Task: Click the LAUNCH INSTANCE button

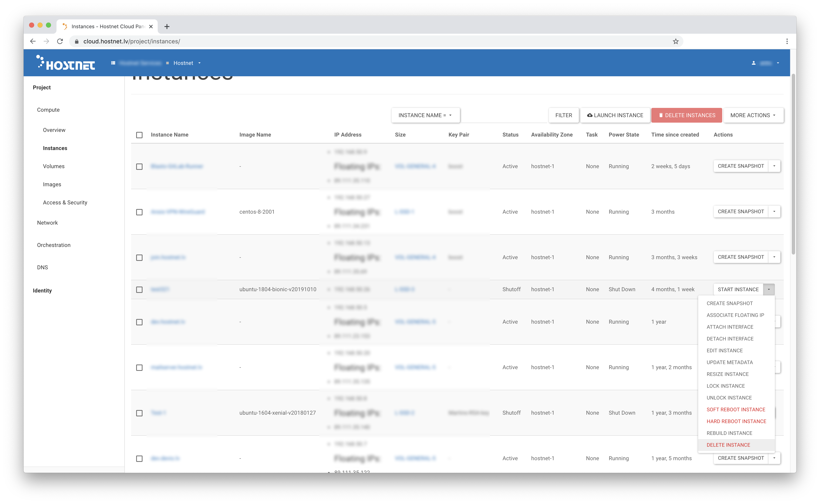Action: point(615,115)
